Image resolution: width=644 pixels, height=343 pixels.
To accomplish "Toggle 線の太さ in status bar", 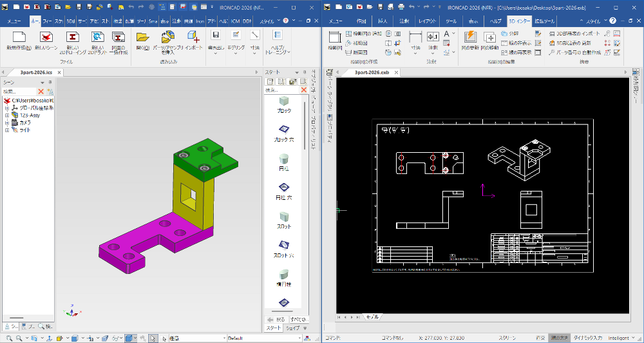I will click(560, 338).
